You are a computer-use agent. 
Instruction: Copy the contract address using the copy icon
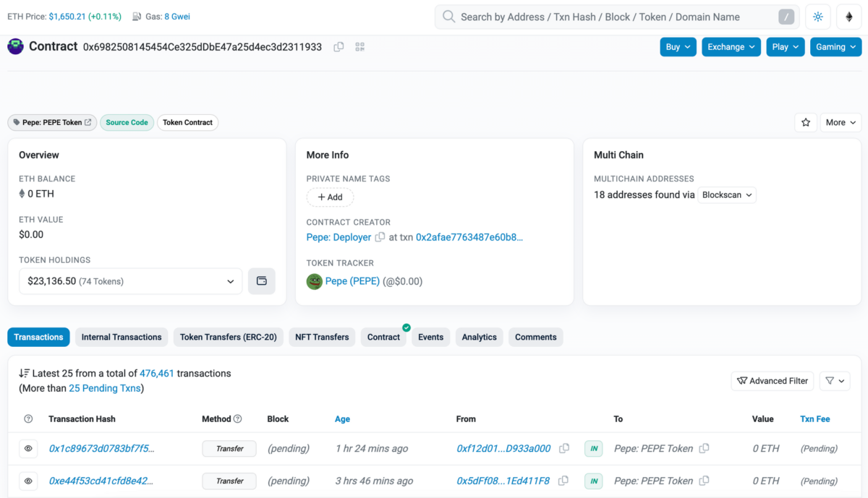coord(339,46)
